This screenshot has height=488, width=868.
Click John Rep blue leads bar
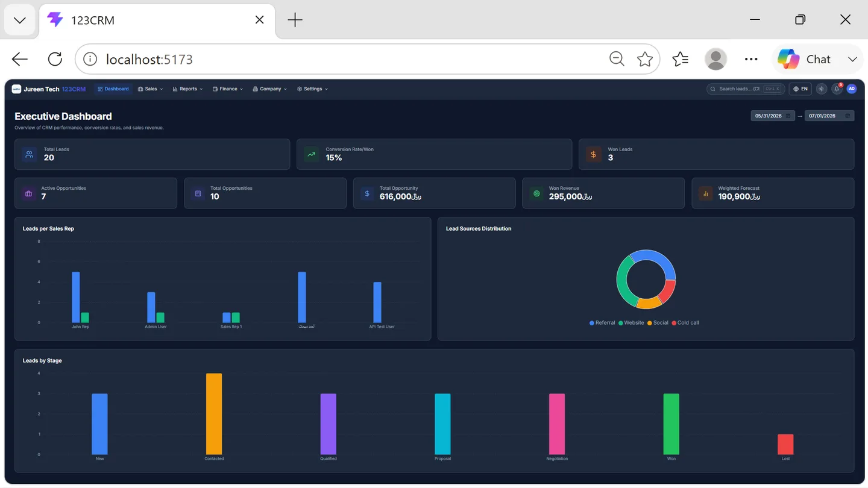click(76, 297)
